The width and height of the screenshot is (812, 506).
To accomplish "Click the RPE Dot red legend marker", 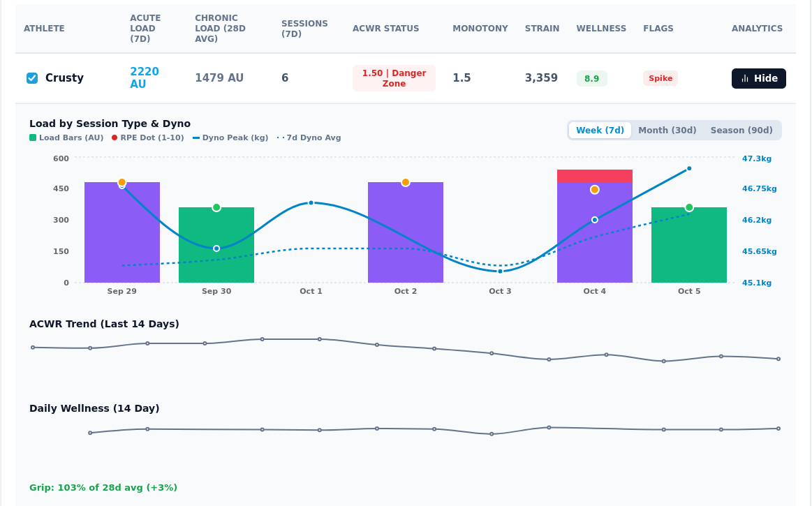I will coord(115,137).
